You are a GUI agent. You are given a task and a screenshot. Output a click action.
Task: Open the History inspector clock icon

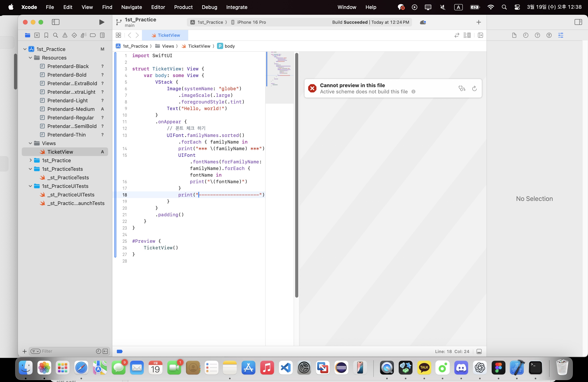coord(526,35)
